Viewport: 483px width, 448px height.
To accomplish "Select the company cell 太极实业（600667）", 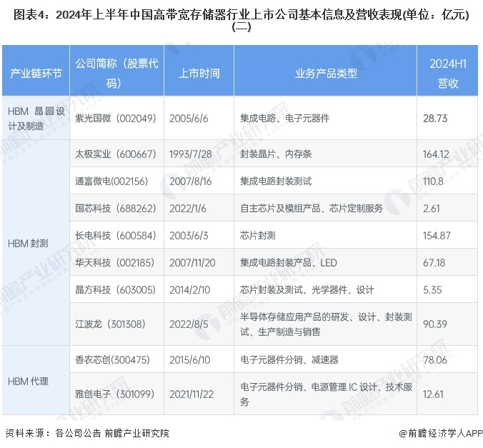I will click(x=116, y=154).
